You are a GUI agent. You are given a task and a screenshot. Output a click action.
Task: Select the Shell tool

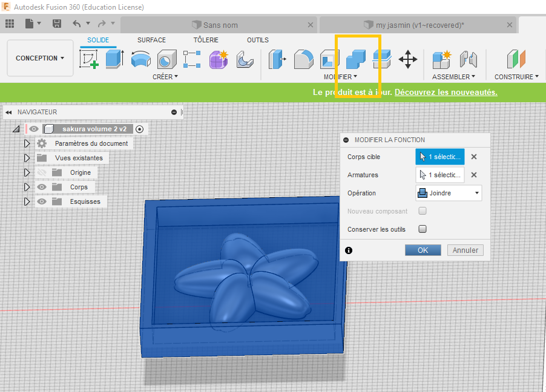point(329,59)
